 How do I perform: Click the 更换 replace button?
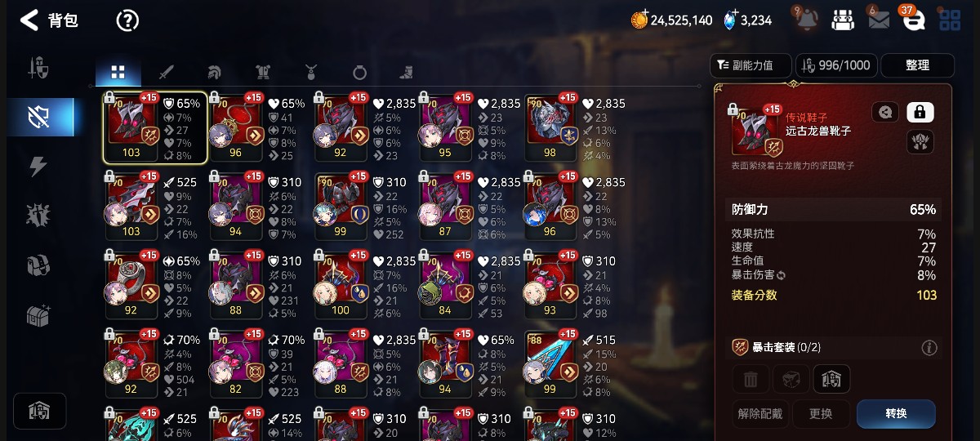[x=820, y=413]
